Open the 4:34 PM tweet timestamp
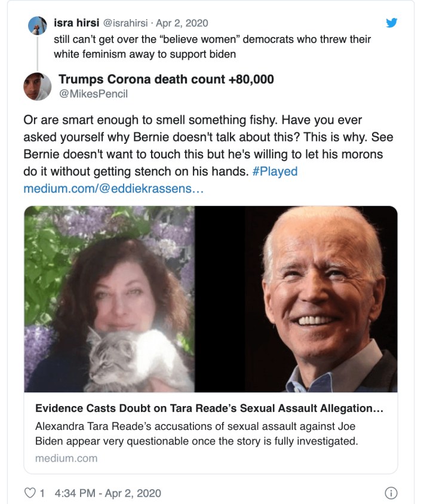 [x=107, y=493]
